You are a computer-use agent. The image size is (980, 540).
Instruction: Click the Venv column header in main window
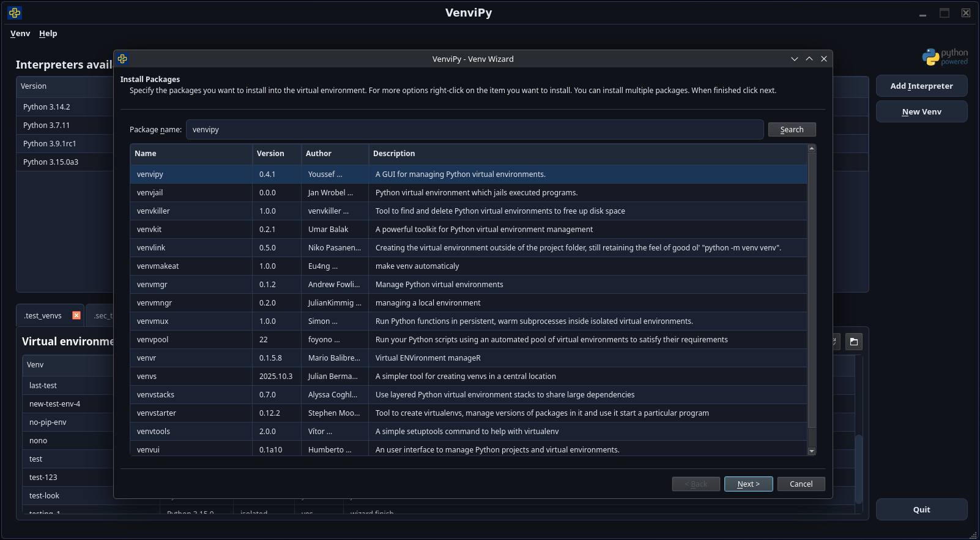coord(68,365)
